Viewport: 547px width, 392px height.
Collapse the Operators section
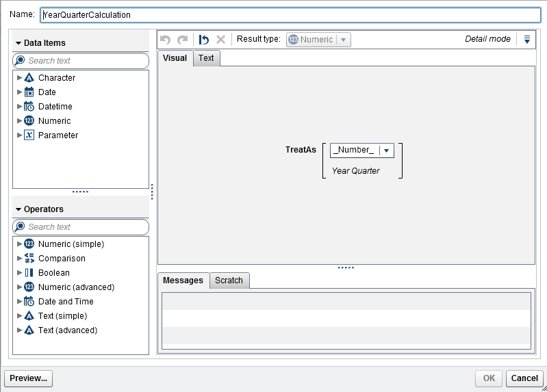(x=18, y=209)
